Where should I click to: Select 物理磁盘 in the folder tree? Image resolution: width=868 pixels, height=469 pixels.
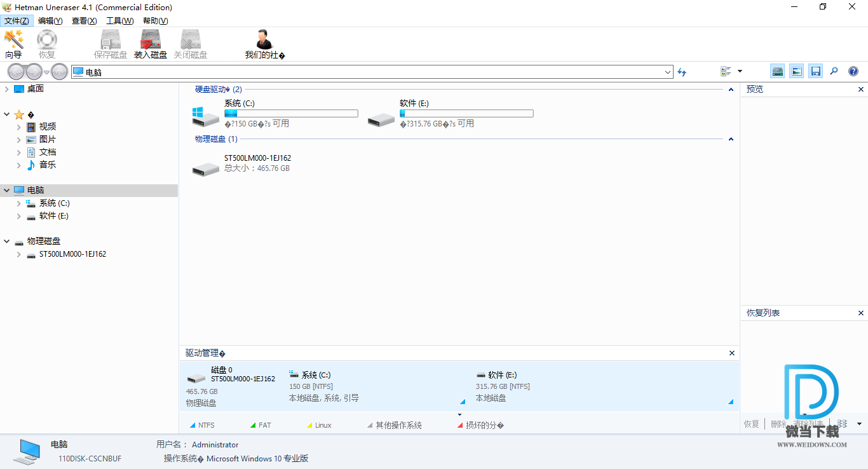click(44, 241)
